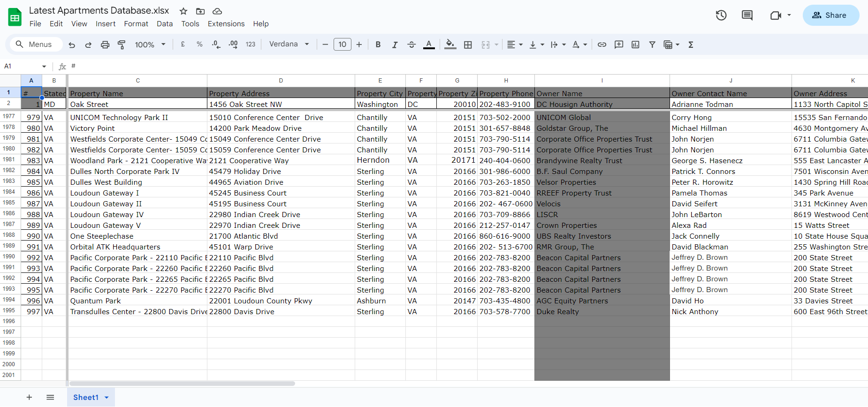Image resolution: width=868 pixels, height=407 pixels.
Task: Open more number formats 123 menu
Action: (x=251, y=45)
